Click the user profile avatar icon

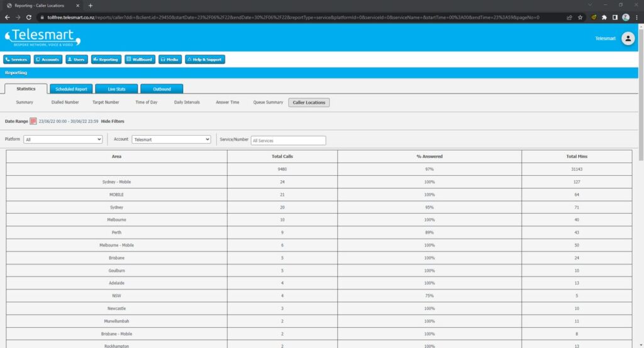click(x=628, y=38)
